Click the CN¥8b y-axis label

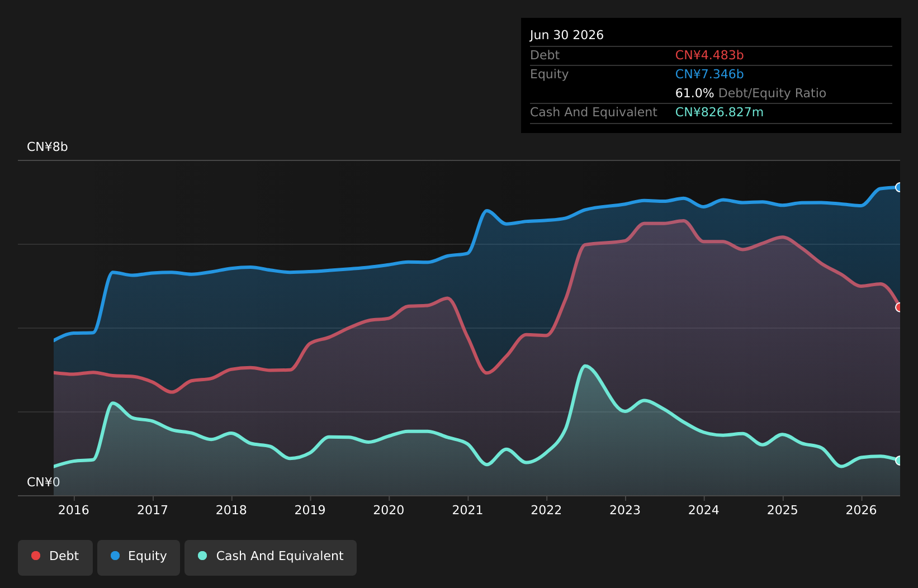tap(48, 147)
